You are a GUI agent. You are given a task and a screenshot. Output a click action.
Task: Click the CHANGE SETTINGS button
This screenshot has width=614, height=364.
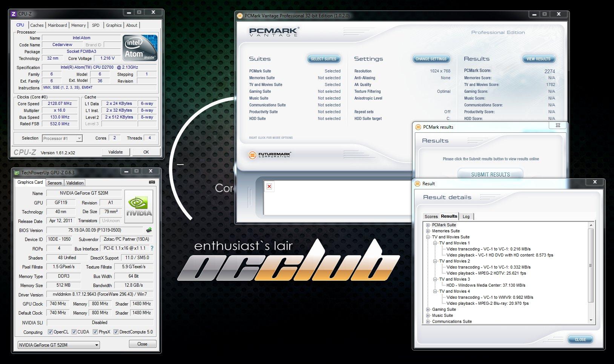[x=431, y=59]
